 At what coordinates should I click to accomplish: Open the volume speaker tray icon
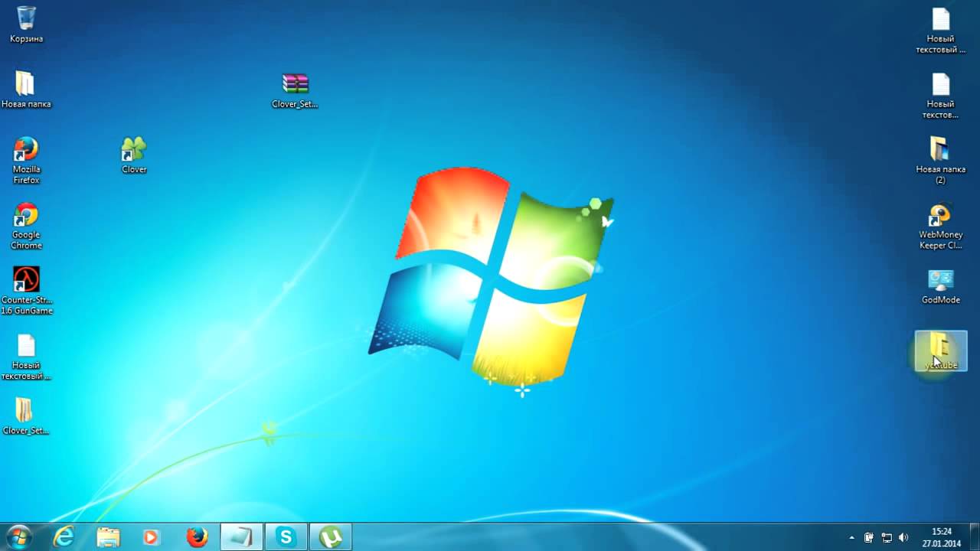pos(903,537)
